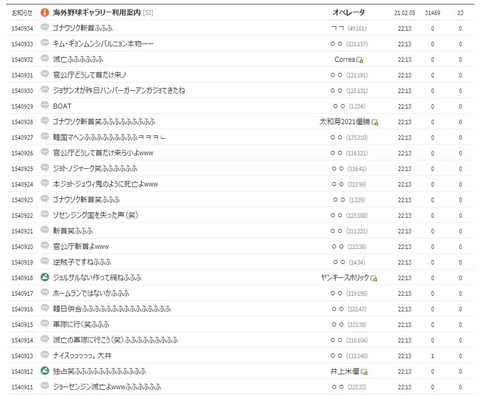Click post number 1540914
The image size is (480, 396).
[x=22, y=340]
